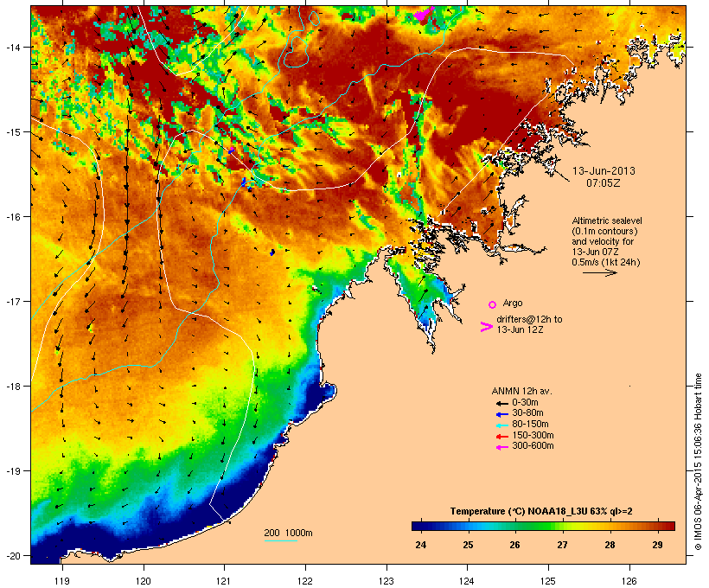Click the 'Temperature (°C) NOAA18_L3U' colorbar title
The image size is (709, 588).
pyautogui.click(x=515, y=512)
